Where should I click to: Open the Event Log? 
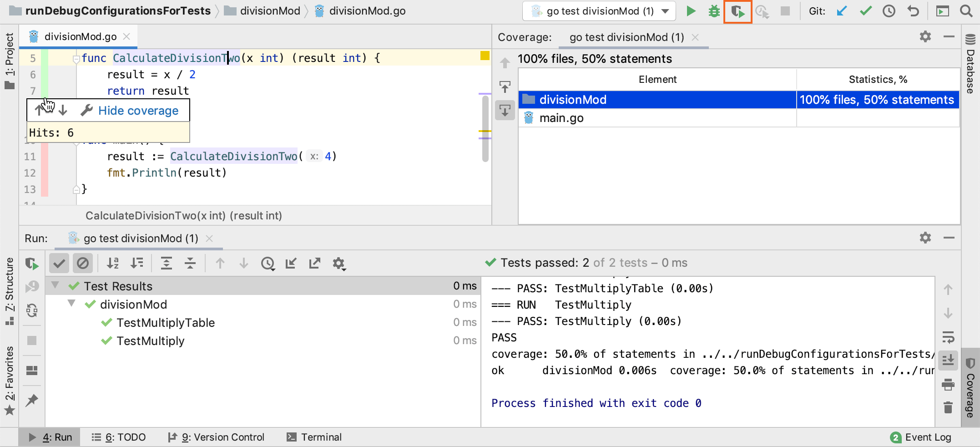click(921, 437)
